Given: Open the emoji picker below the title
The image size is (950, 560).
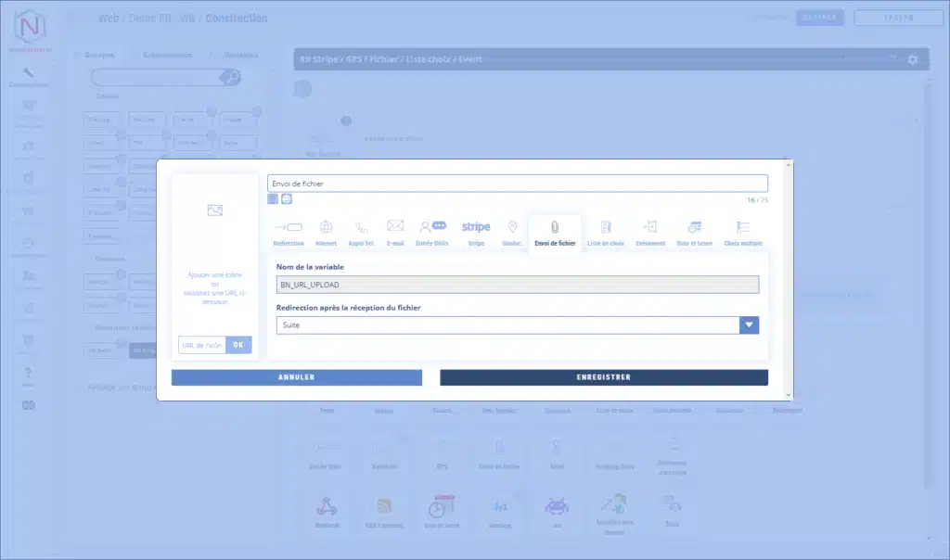Looking at the screenshot, I should [287, 198].
